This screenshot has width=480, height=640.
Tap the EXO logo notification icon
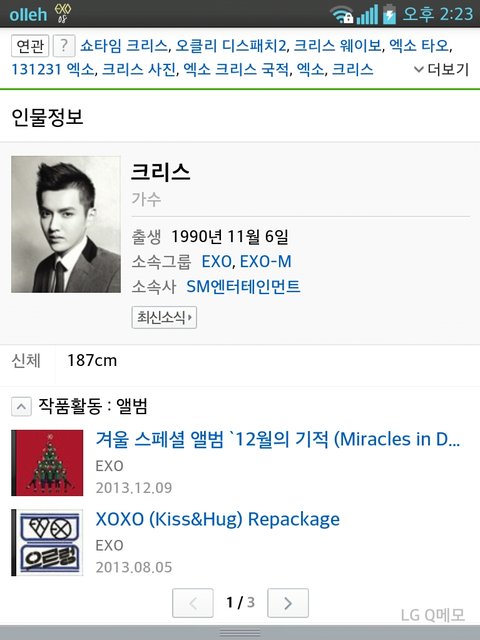click(x=63, y=14)
